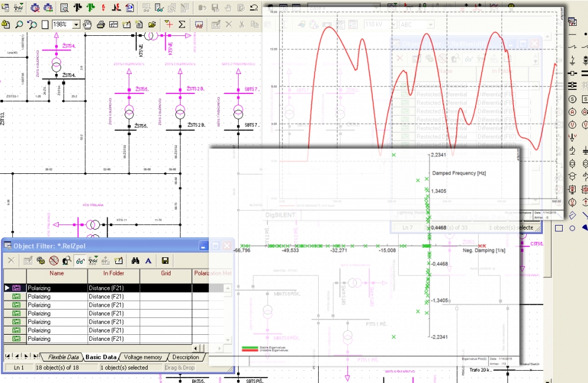Click the switch symbol in drawing palette

[x=572, y=48]
